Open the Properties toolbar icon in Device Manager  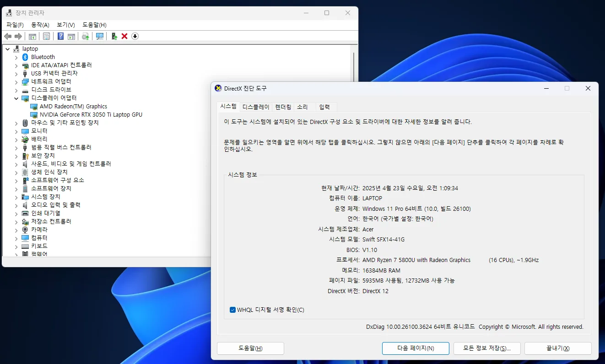46,36
